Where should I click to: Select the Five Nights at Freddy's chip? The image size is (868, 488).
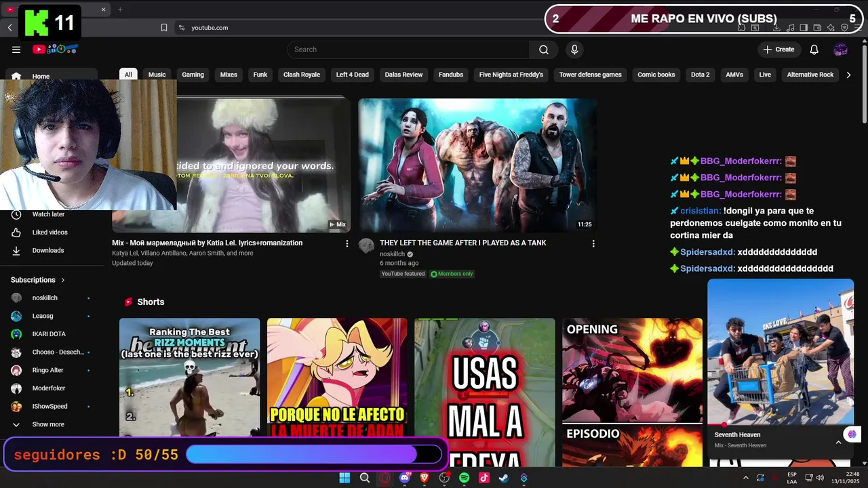pos(511,75)
